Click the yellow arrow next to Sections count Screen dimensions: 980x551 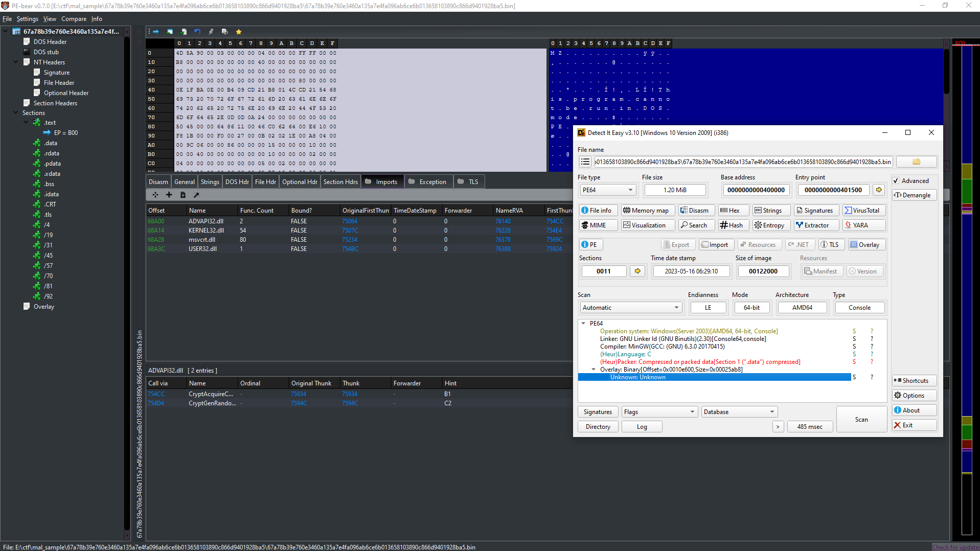pyautogui.click(x=637, y=271)
